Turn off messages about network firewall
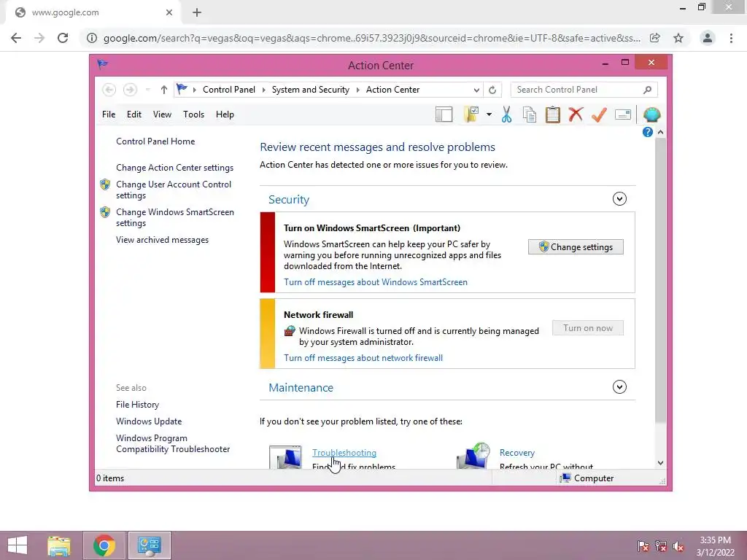Image resolution: width=747 pixels, height=560 pixels. point(363,357)
